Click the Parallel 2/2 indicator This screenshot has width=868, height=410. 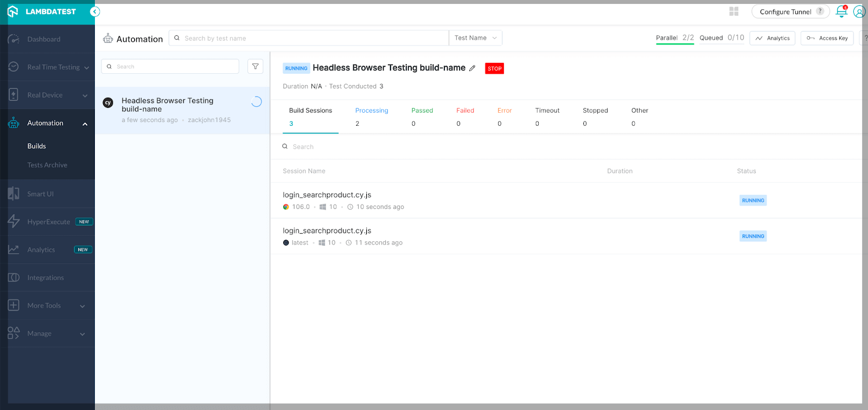pyautogui.click(x=675, y=38)
